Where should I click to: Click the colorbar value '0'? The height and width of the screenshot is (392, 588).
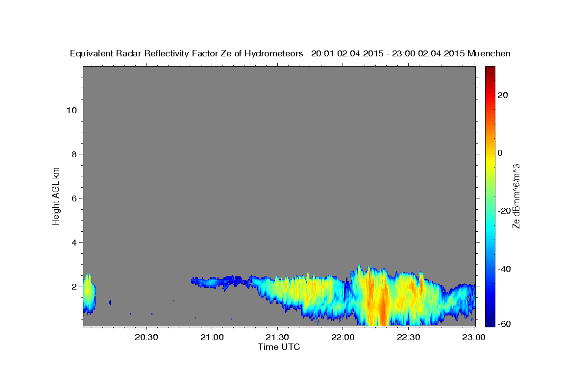click(x=500, y=153)
